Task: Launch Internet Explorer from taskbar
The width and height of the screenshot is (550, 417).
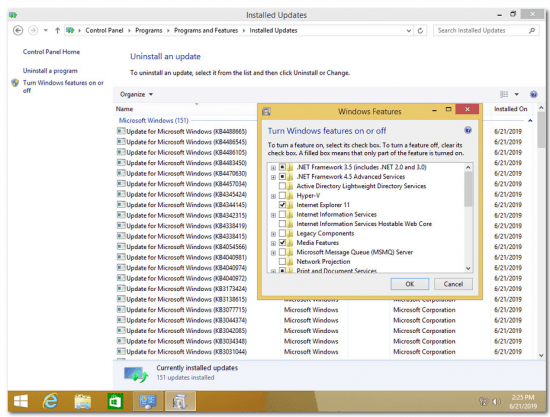Action: point(50,401)
